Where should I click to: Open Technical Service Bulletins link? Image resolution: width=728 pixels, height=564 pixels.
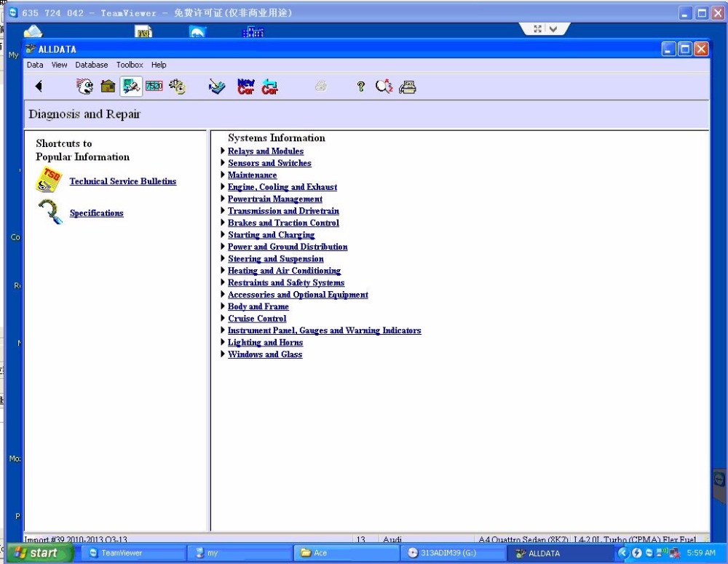(x=122, y=181)
